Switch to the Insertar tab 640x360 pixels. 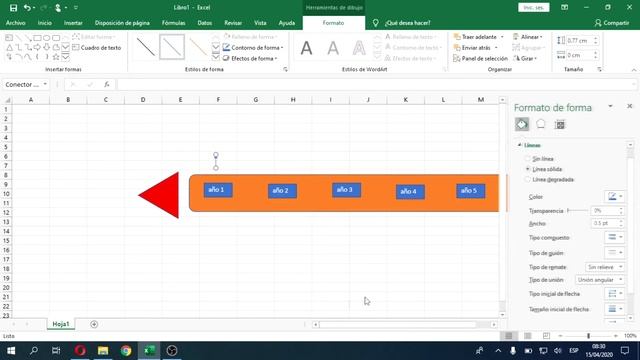click(73, 23)
